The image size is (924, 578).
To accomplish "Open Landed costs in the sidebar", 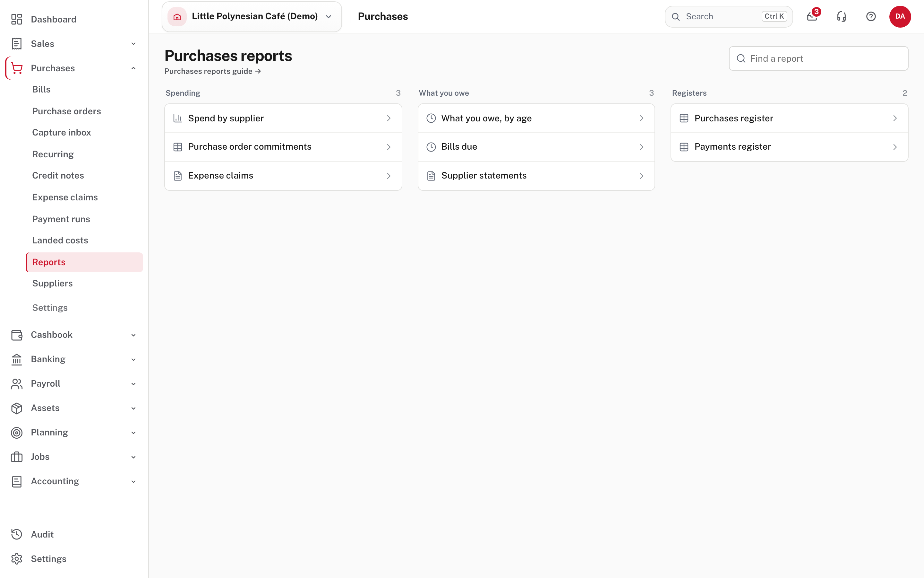I will [60, 240].
